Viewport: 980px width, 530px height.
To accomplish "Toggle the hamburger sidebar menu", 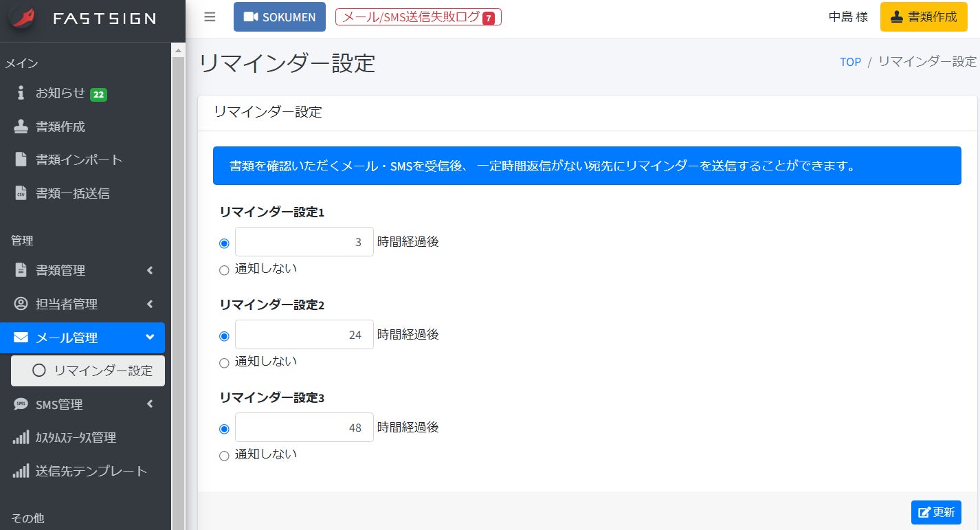I will [x=210, y=17].
